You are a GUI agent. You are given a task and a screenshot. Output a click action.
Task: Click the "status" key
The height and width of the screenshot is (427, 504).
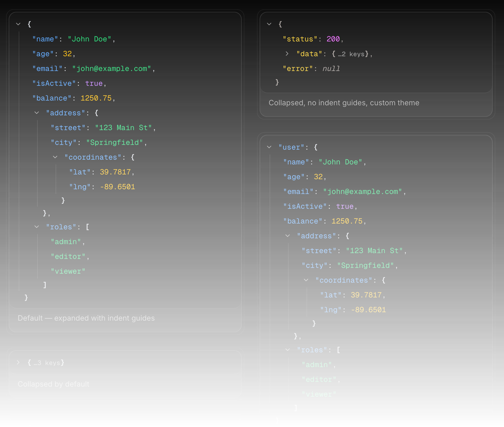[x=300, y=39]
